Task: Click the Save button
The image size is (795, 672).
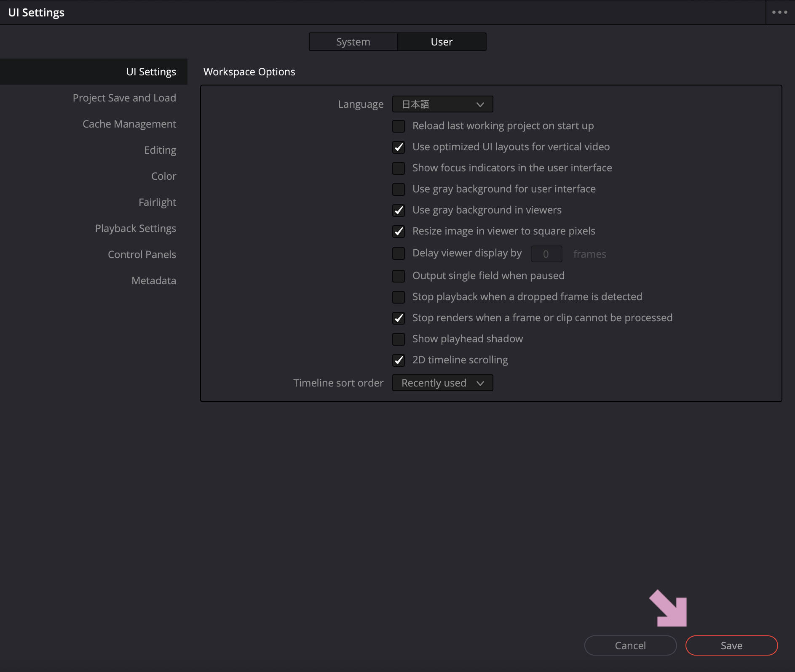Action: pyautogui.click(x=731, y=645)
